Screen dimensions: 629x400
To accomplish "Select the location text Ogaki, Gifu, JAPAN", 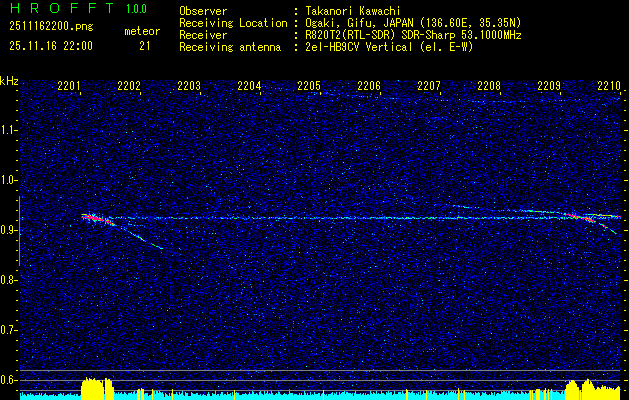I will (361, 23).
